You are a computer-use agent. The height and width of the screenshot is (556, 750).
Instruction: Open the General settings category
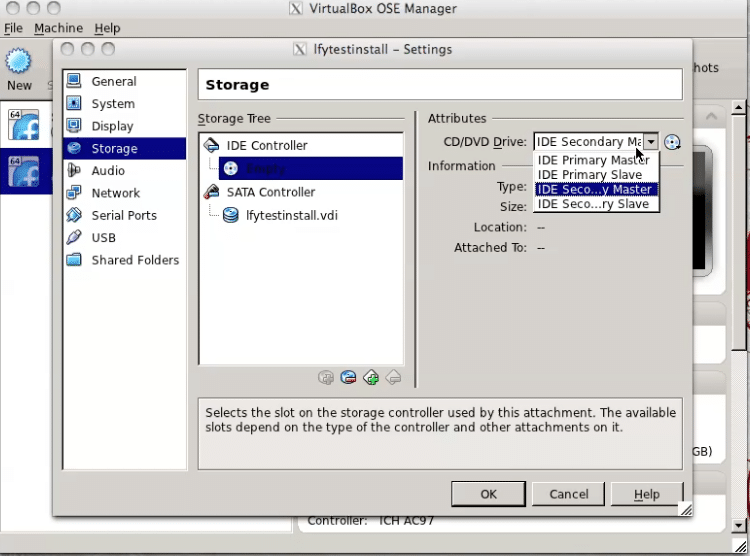[113, 82]
